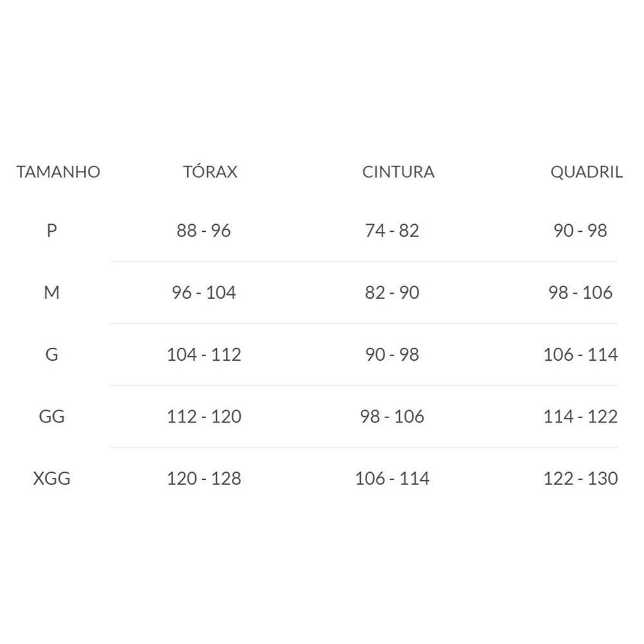Click cintura value 98 - 106 for GG
The width and height of the screenshot is (644, 644).
392,416
